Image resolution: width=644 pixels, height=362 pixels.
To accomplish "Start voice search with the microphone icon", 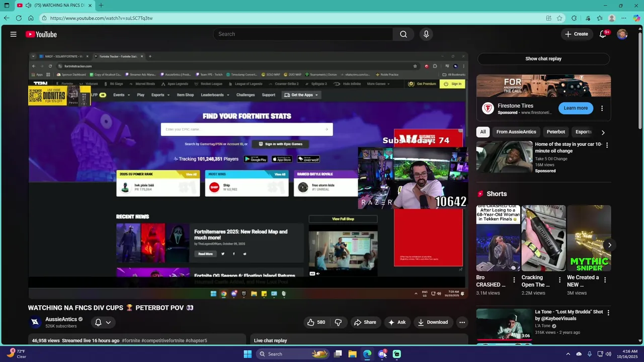I will pyautogui.click(x=426, y=34).
